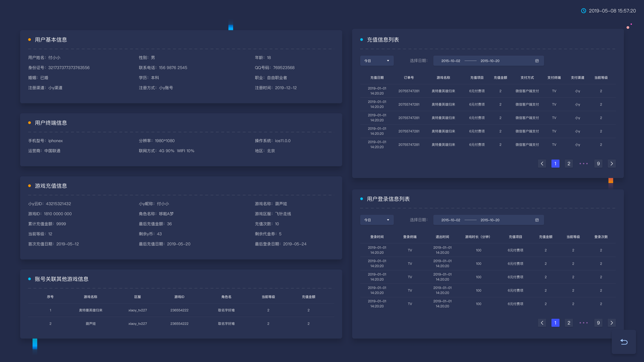This screenshot has height=362, width=644.
Task: Click the return arrow button at bottom right
Action: (x=623, y=342)
